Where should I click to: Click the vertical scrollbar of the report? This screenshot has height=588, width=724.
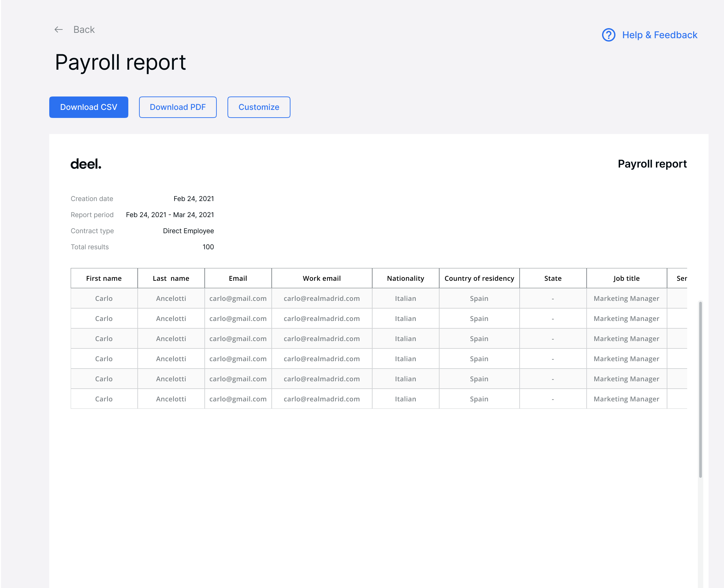pyautogui.click(x=700, y=389)
